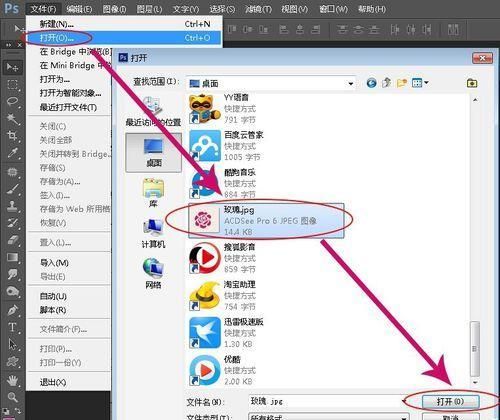The height and width of the screenshot is (420, 500).
Task: Select the Path Selection tool
Action: 13,344
